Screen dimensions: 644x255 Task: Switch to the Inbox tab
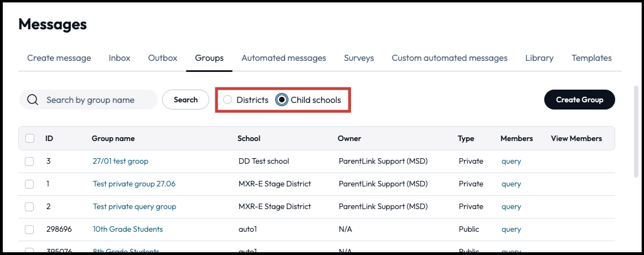tap(120, 58)
